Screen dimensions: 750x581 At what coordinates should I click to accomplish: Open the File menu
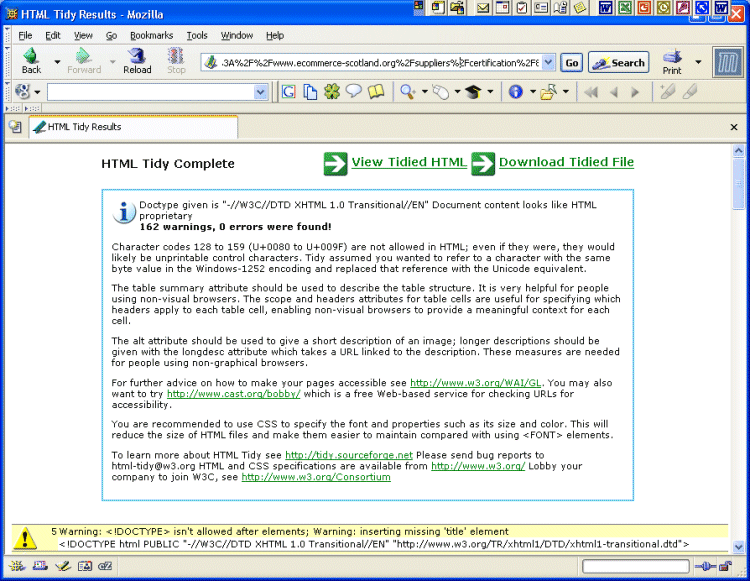[25, 35]
